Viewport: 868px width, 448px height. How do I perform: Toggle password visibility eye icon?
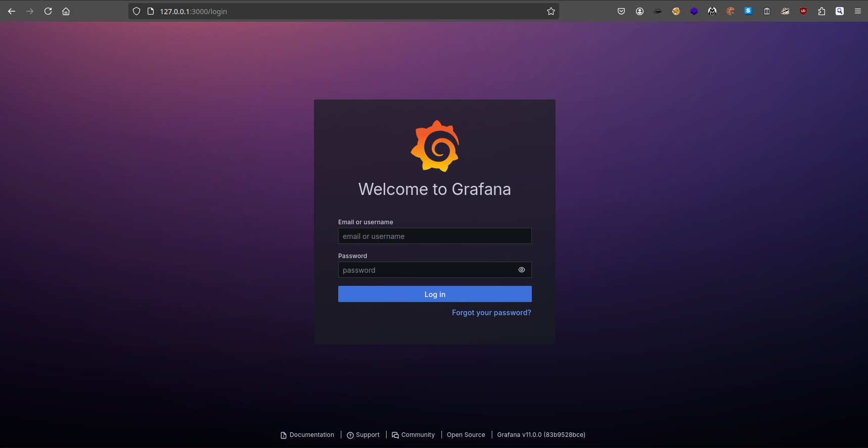click(522, 270)
